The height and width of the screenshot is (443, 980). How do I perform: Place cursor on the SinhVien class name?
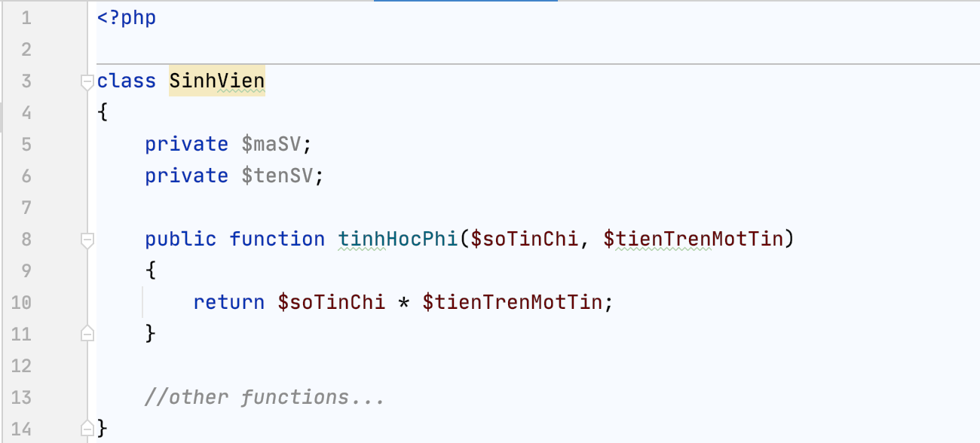[x=217, y=81]
